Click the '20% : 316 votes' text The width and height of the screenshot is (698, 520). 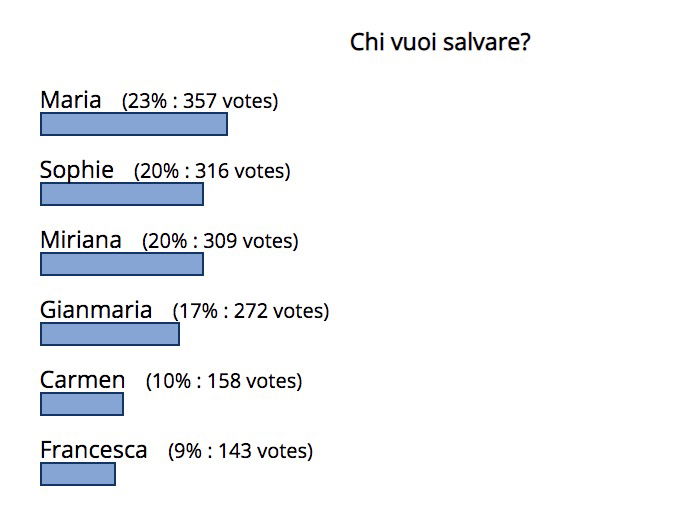click(212, 171)
